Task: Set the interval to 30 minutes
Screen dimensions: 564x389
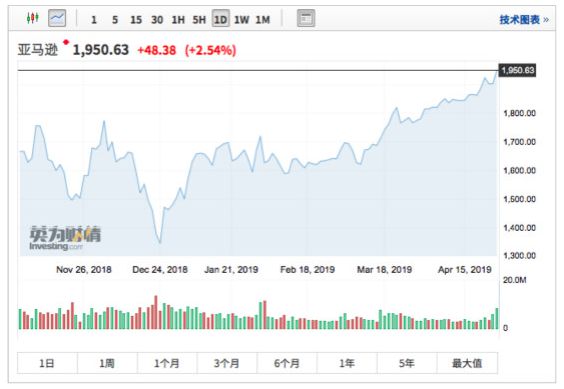Action: [x=157, y=20]
